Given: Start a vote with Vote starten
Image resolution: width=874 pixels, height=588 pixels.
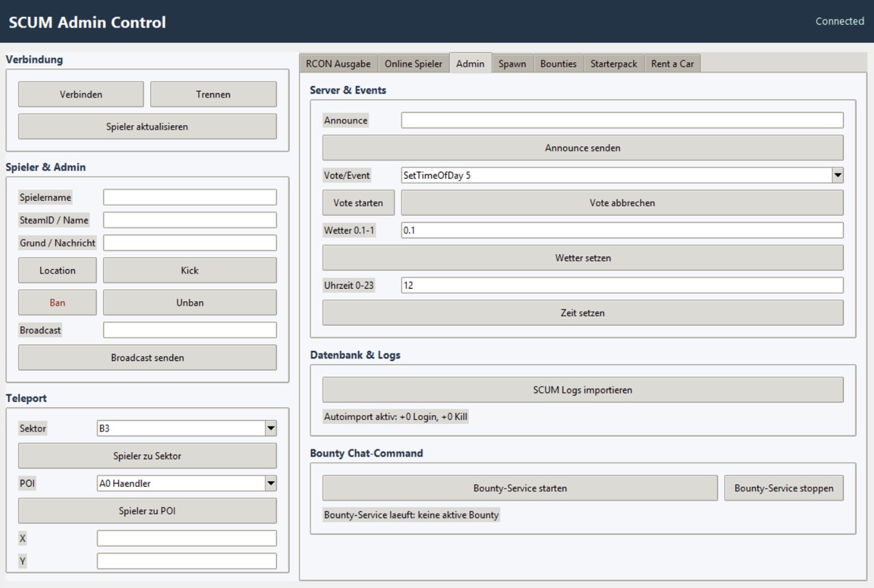Looking at the screenshot, I should click(358, 203).
